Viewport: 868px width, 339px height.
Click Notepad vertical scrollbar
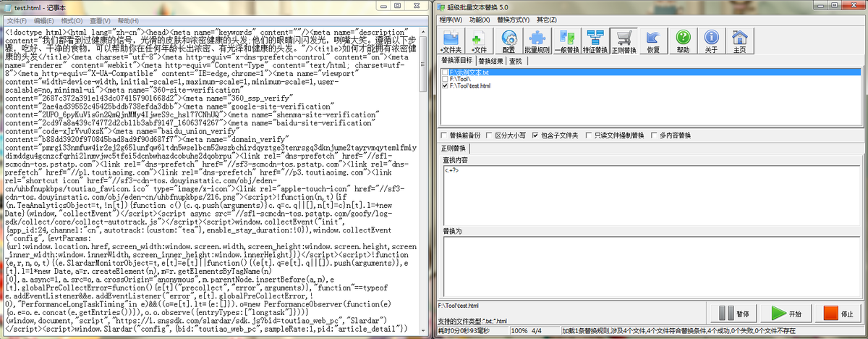pyautogui.click(x=424, y=181)
